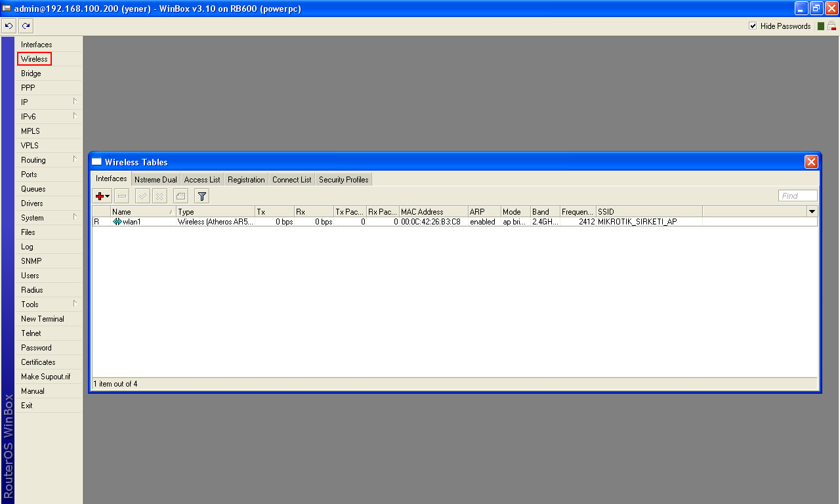
Task: Expand the Tools submenu
Action: click(75, 304)
